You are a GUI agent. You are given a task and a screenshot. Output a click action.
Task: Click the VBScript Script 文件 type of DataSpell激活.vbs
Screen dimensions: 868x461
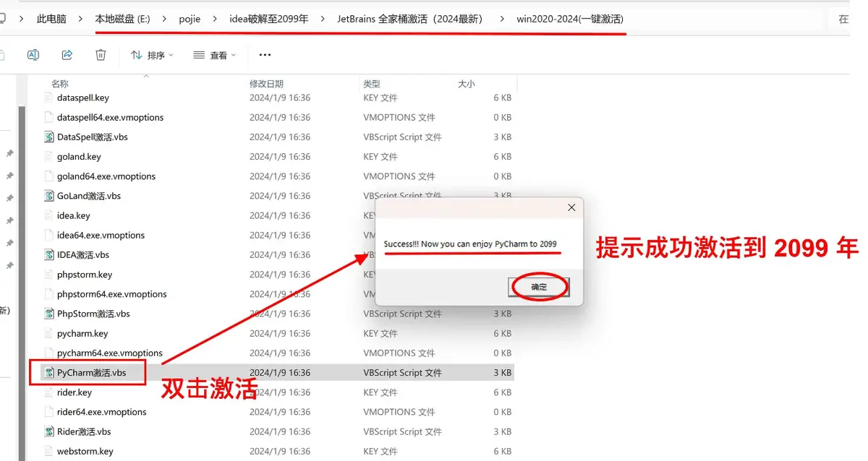pyautogui.click(x=402, y=137)
